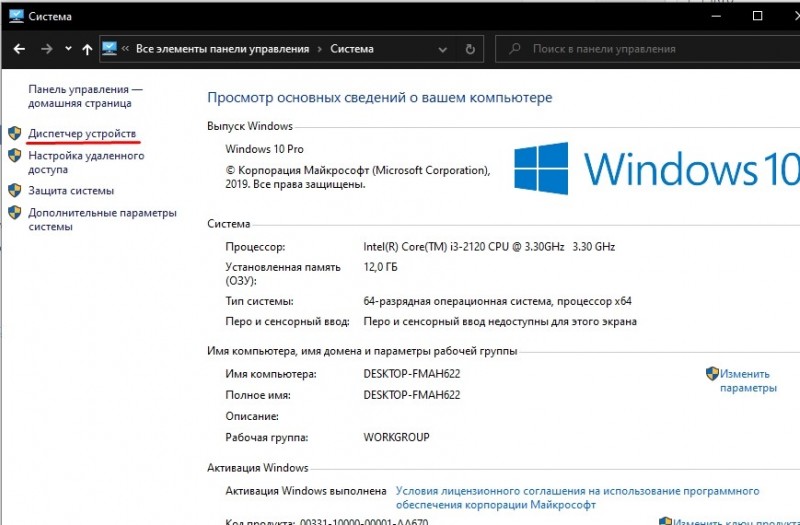Select full name value in 'Полное имя' row

pos(412,395)
